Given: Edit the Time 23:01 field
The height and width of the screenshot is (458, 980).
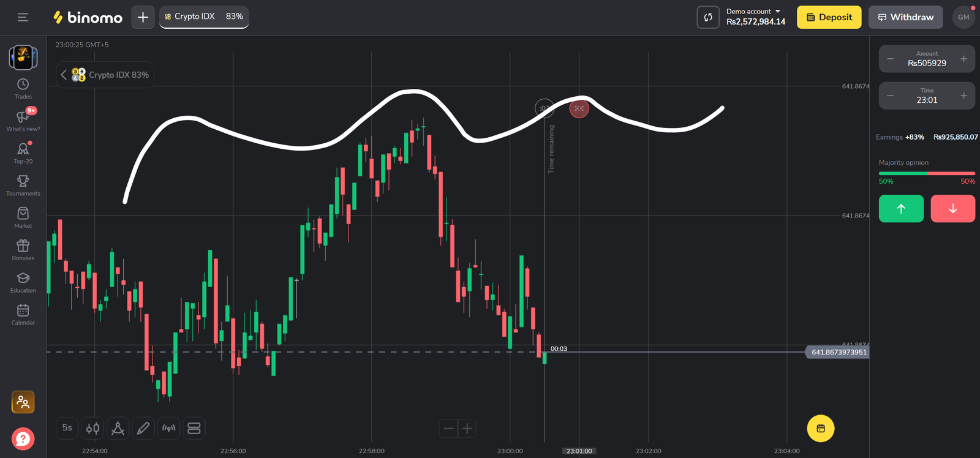Looking at the screenshot, I should tap(927, 96).
